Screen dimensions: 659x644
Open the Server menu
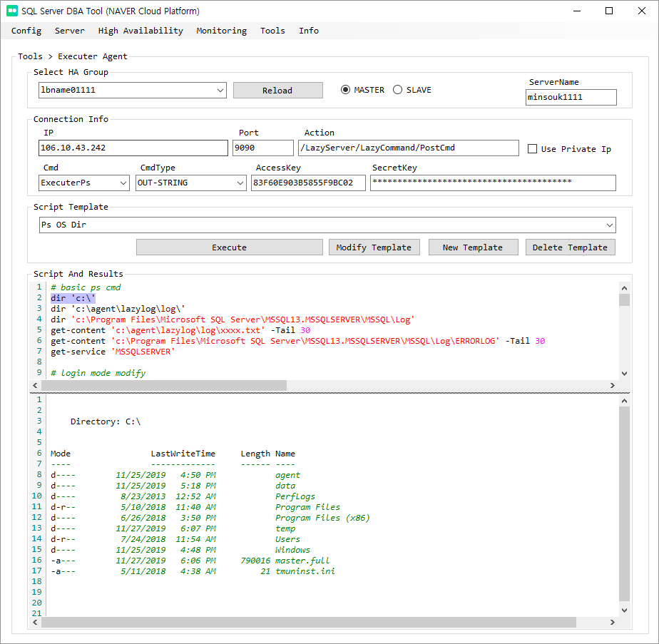pyautogui.click(x=69, y=31)
